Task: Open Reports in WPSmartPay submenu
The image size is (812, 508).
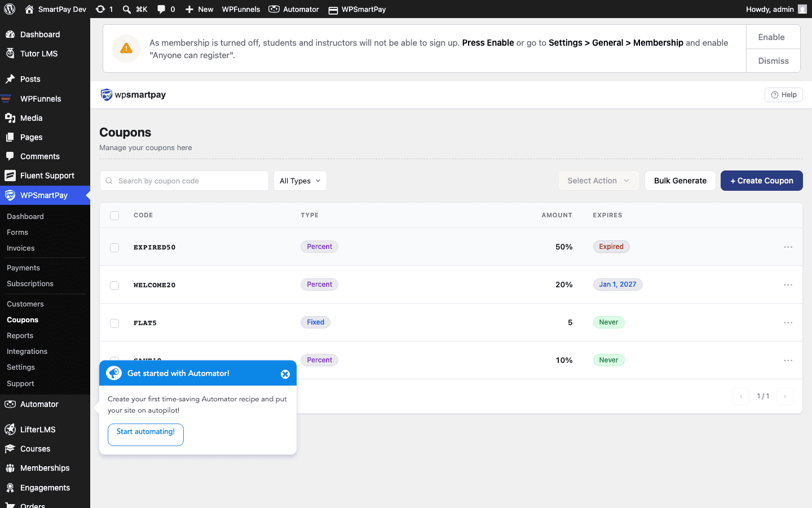Action: (20, 335)
